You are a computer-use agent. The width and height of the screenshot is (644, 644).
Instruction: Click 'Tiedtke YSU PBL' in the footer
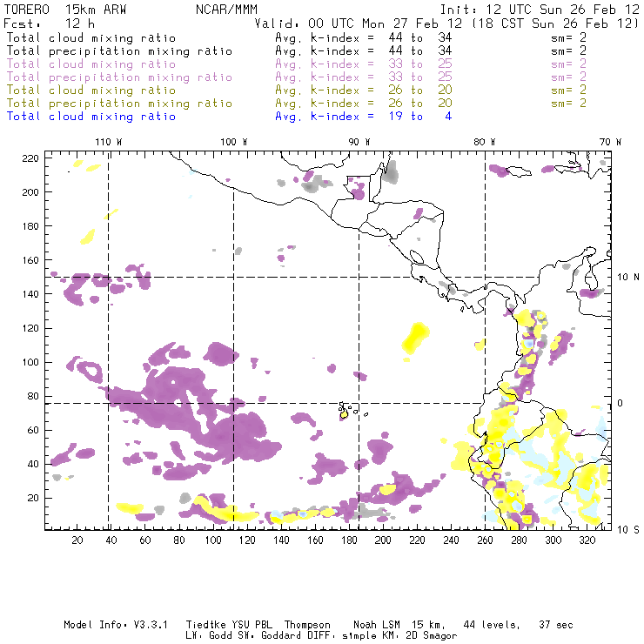[x=229, y=625]
